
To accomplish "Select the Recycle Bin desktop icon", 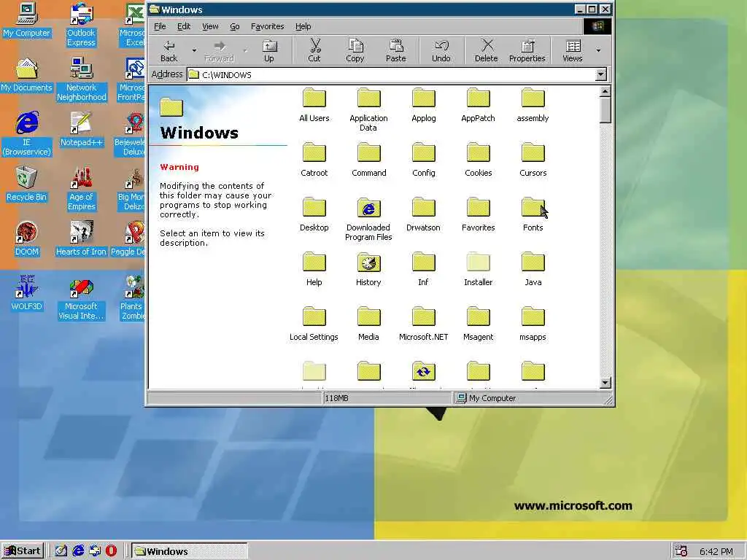I will (27, 184).
